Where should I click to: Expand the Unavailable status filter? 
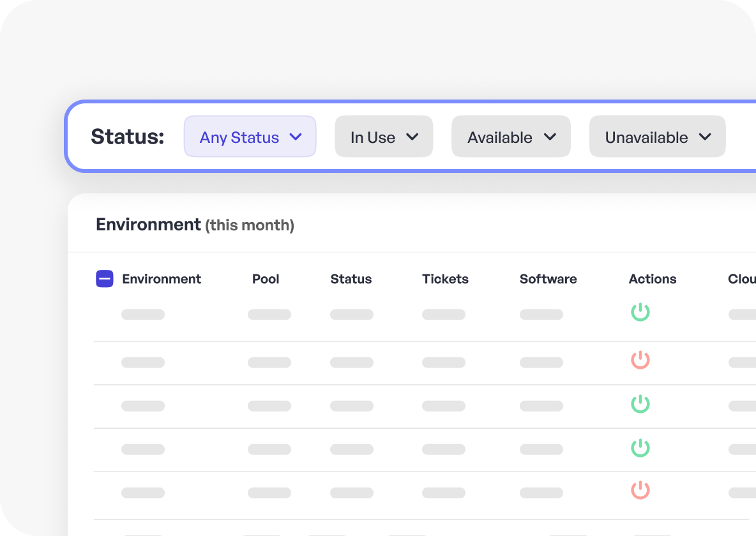[657, 137]
